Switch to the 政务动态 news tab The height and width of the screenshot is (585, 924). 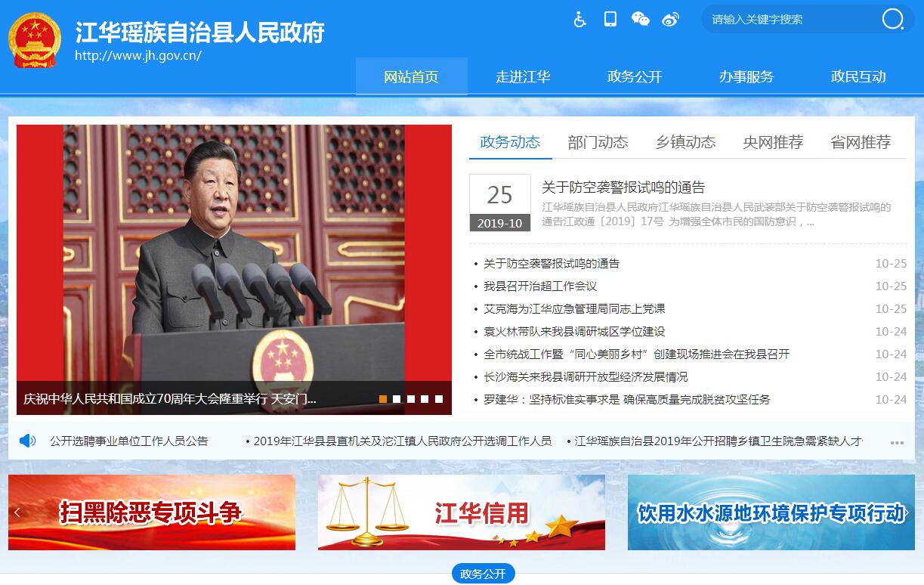coord(511,142)
